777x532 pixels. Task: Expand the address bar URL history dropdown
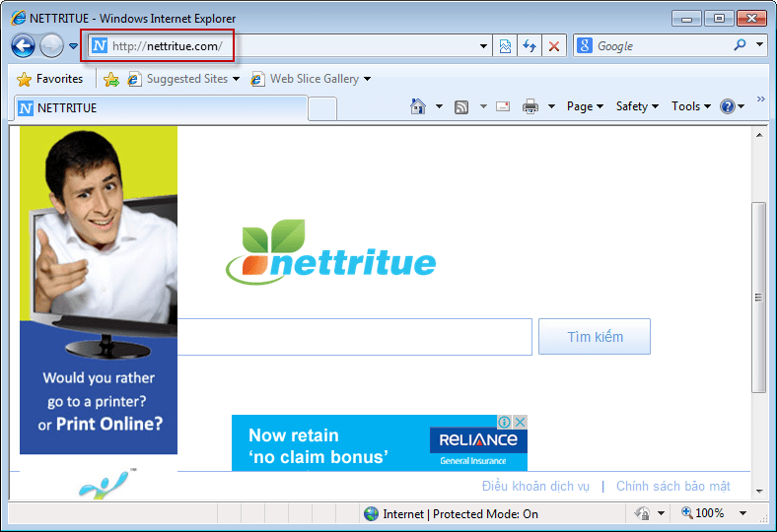point(483,46)
